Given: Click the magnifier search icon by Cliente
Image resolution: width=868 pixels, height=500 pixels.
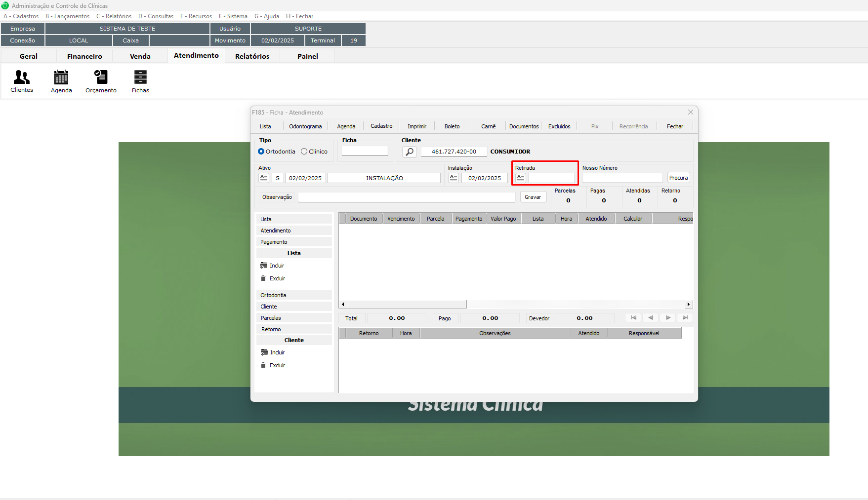Looking at the screenshot, I should point(410,152).
